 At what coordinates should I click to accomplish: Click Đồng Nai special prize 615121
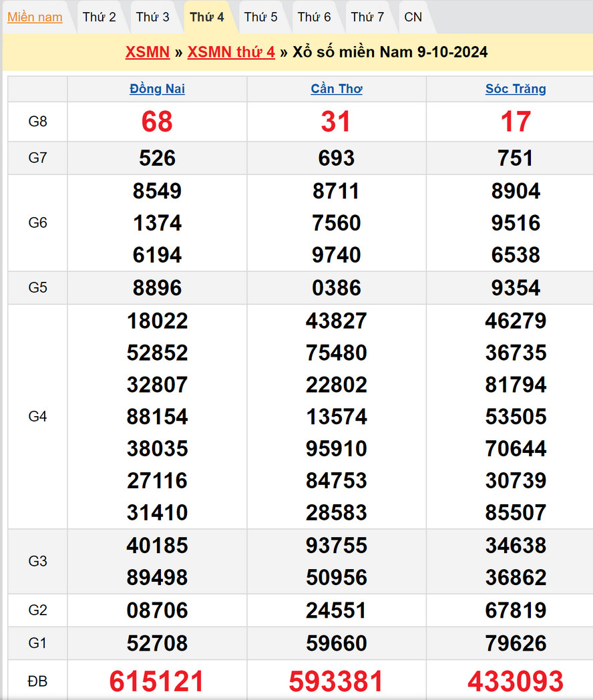pyautogui.click(x=157, y=681)
